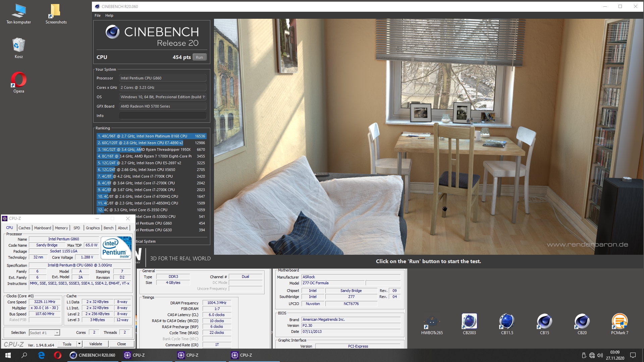
Task: Open Microsoft Edge from the taskbar
Action: tap(41, 355)
